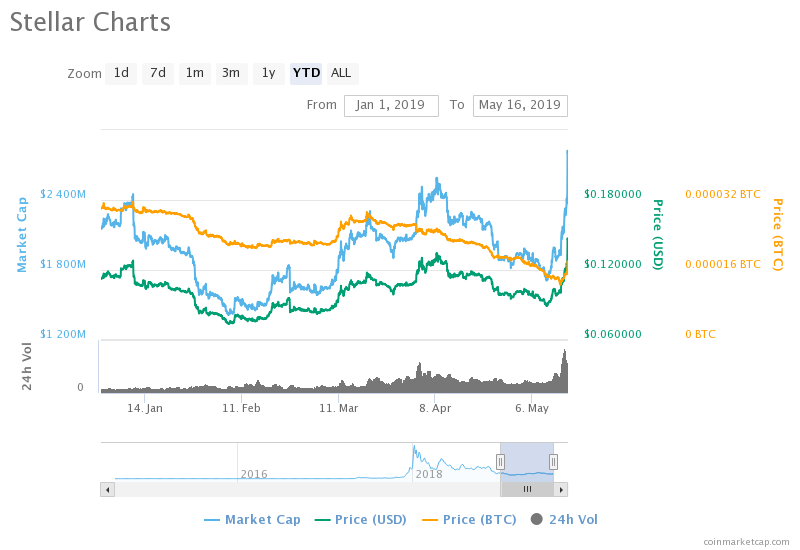Image resolution: width=800 pixels, height=550 pixels.
Task: Click the right navigator range handle
Action: 553,462
